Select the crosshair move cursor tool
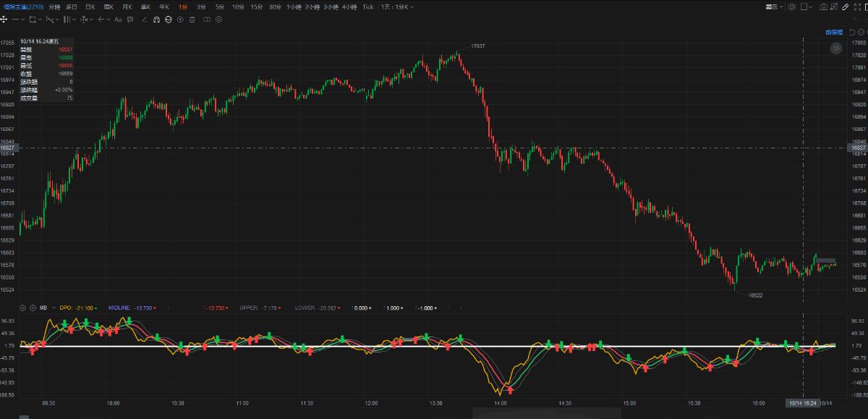 pyautogui.click(x=4, y=20)
